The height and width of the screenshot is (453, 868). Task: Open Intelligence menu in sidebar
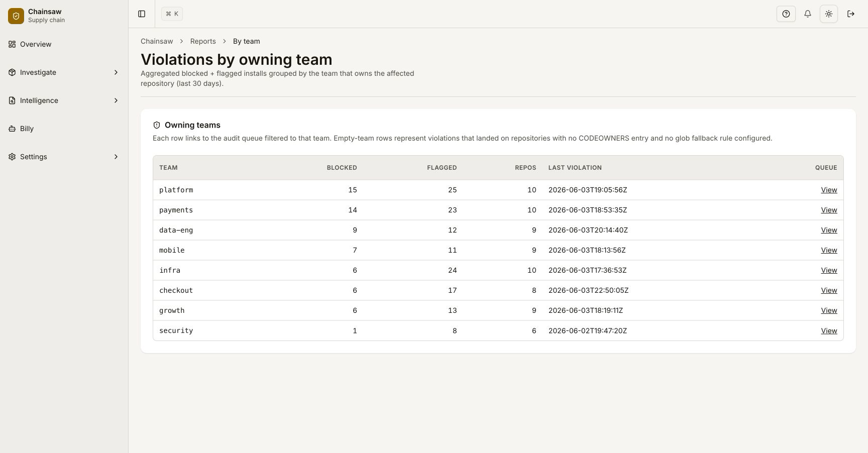point(64,100)
